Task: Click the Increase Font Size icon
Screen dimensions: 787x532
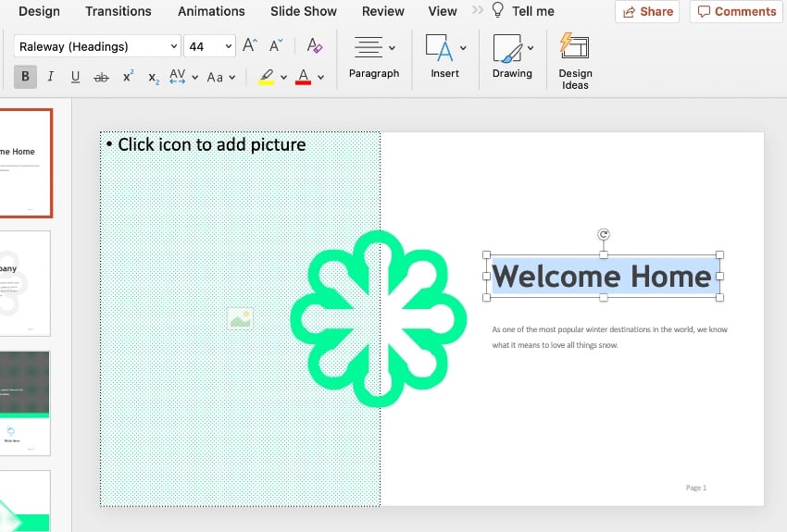Action: pos(250,45)
